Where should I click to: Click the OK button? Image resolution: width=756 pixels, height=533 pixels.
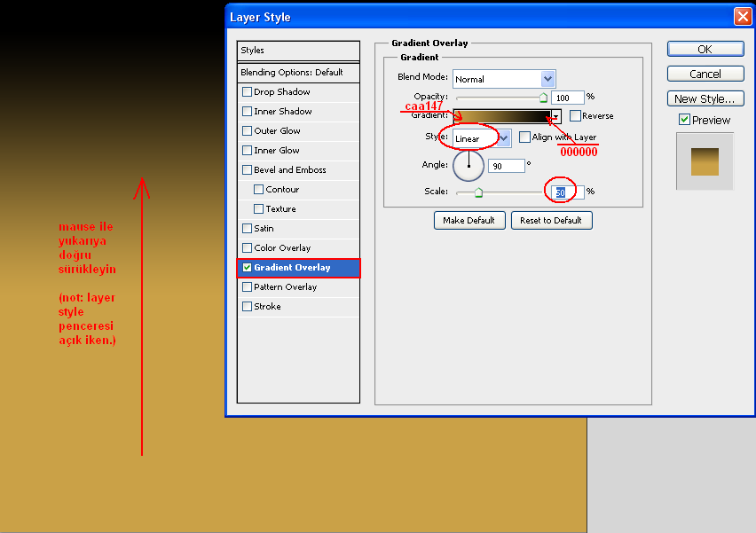[705, 49]
